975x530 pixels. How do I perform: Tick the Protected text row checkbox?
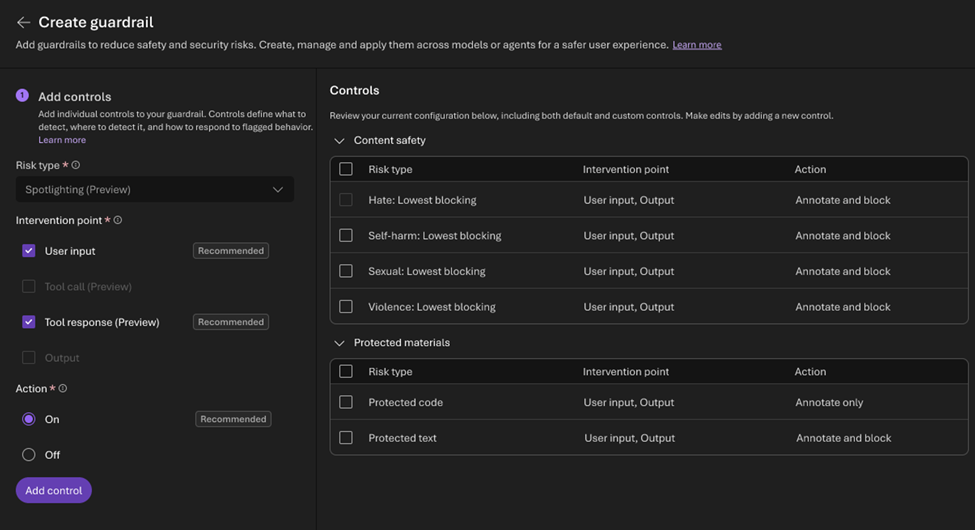point(346,438)
